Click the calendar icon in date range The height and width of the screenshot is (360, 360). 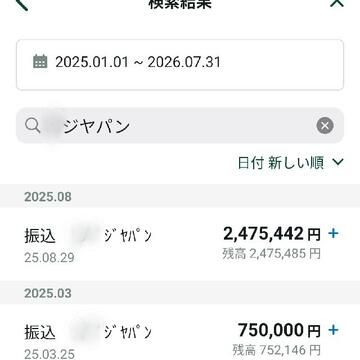click(x=40, y=62)
